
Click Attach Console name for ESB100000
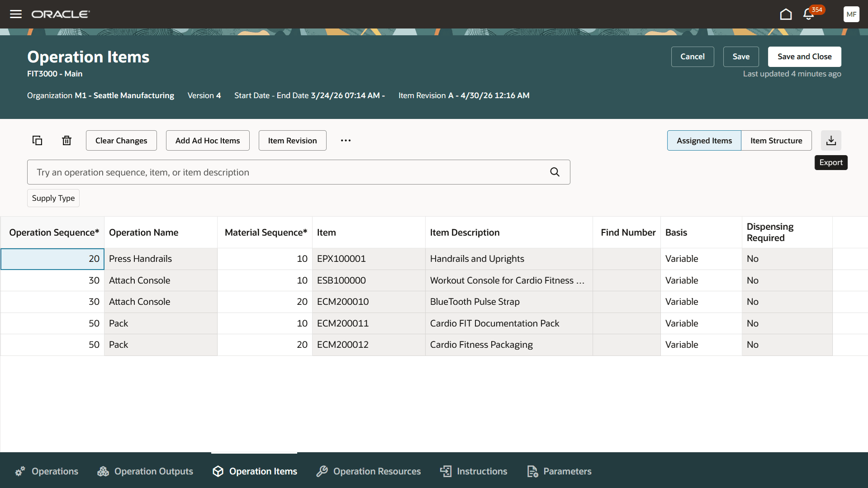[161, 280]
